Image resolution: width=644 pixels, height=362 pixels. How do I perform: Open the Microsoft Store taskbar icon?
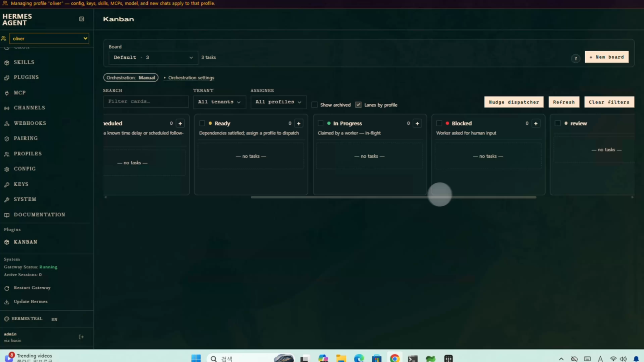[377, 358]
